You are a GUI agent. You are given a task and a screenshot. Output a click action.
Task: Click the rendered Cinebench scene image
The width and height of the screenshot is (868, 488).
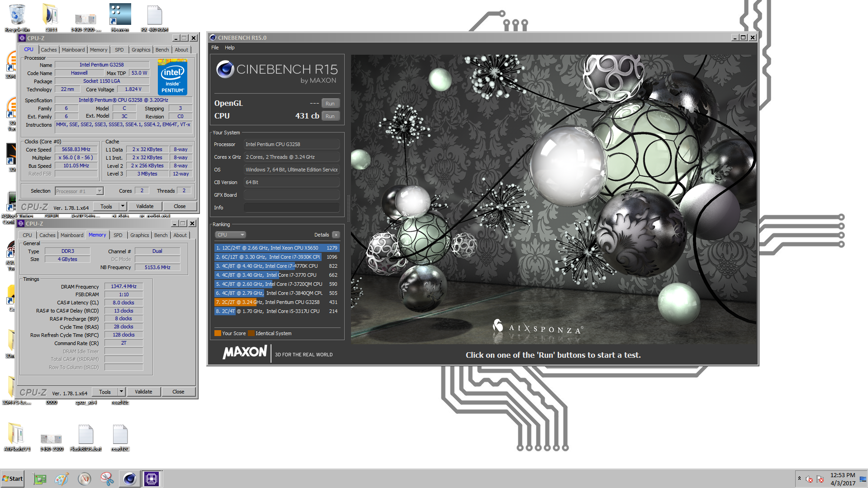click(x=554, y=199)
